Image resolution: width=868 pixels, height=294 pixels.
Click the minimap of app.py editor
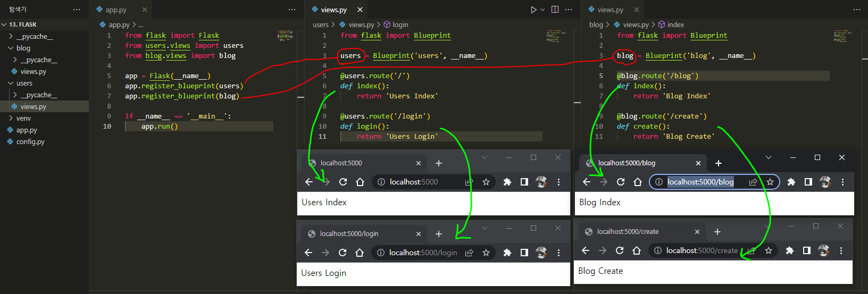pos(286,35)
